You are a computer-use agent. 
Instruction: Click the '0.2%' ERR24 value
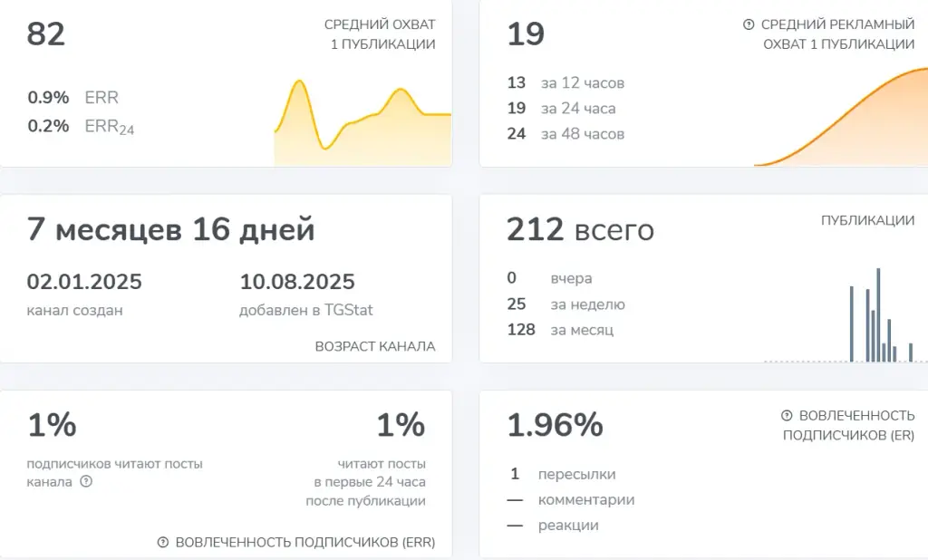coord(48,125)
